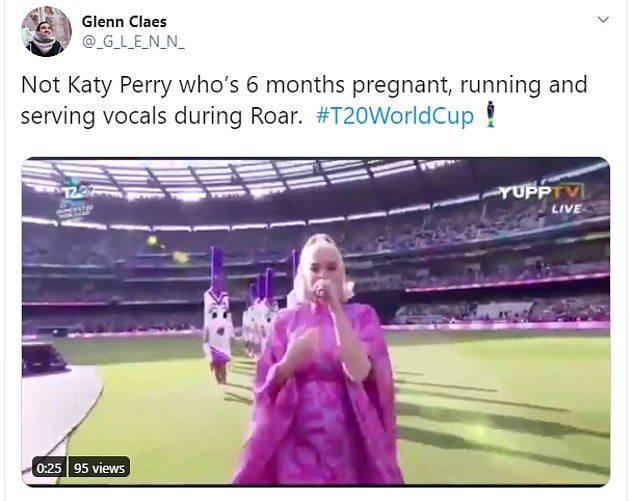Open the #T20WorldCup hashtag
634x501 pixels.
click(394, 116)
